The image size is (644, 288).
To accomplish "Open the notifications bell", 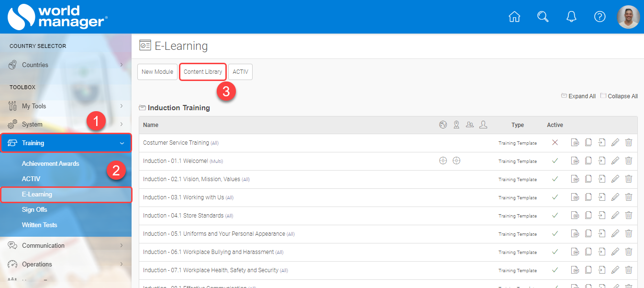I will [571, 17].
